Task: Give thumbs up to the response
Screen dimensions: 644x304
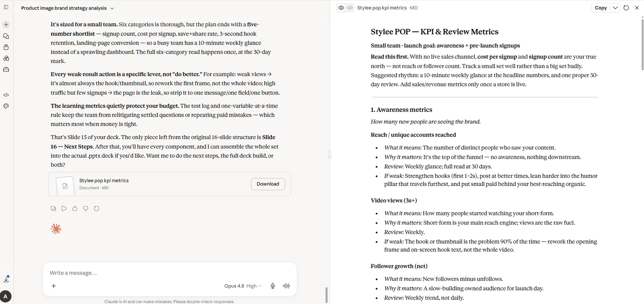Action: (75, 208)
